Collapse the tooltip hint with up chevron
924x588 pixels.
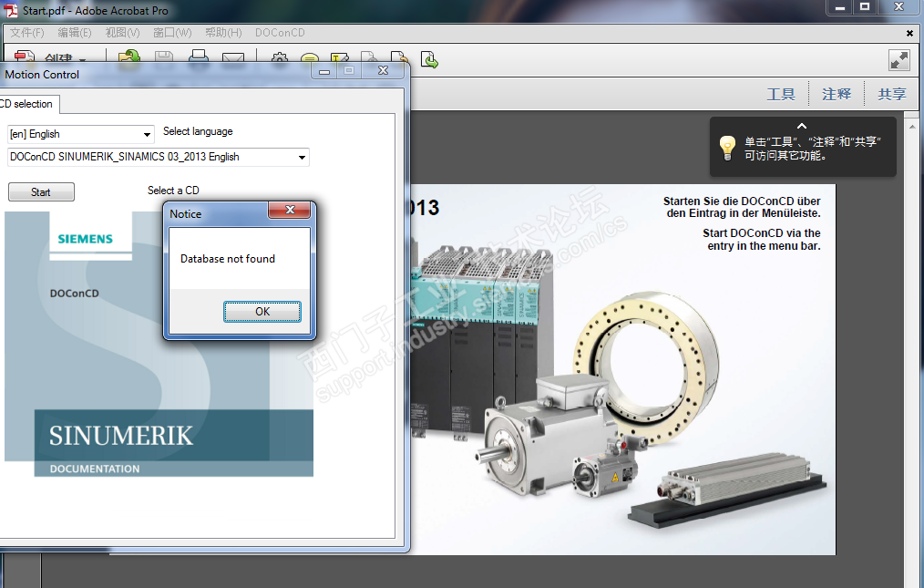pos(801,126)
